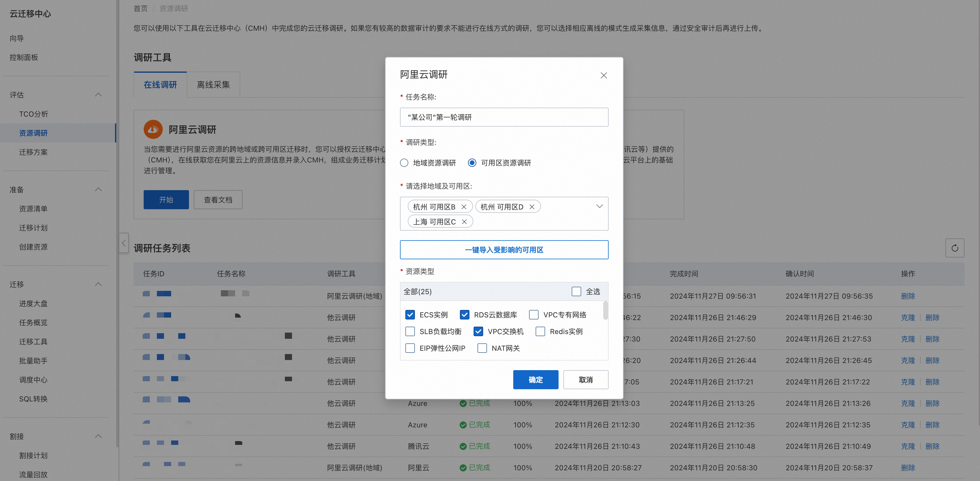Select the 可用区资源调研 radio option
This screenshot has height=481, width=980.
[472, 163]
